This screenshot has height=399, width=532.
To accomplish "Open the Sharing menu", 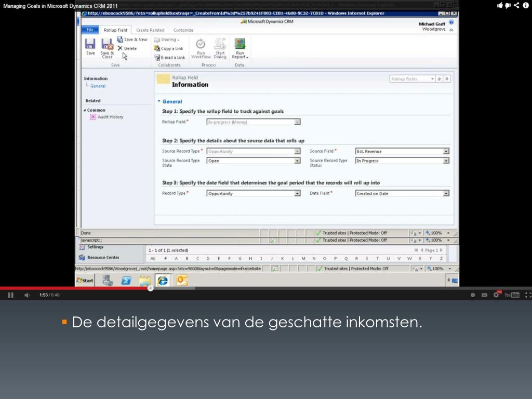I will 167,39.
